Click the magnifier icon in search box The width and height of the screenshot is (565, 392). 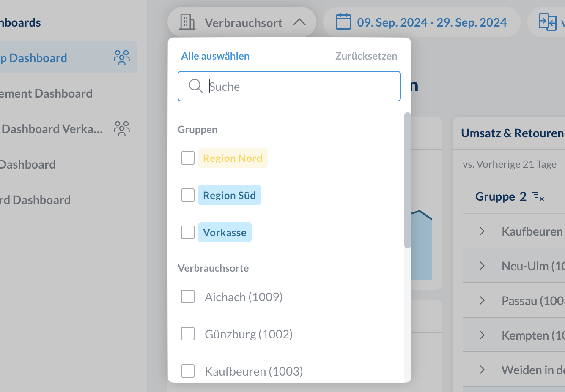(196, 86)
